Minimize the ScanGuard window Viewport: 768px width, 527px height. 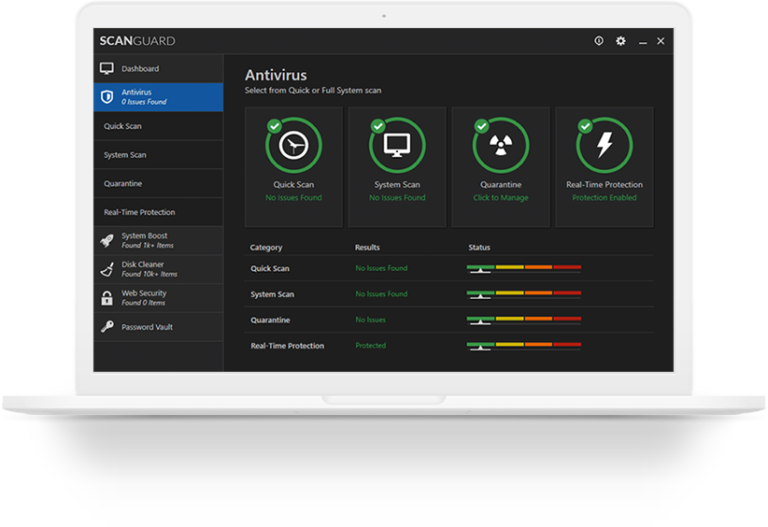coord(643,43)
